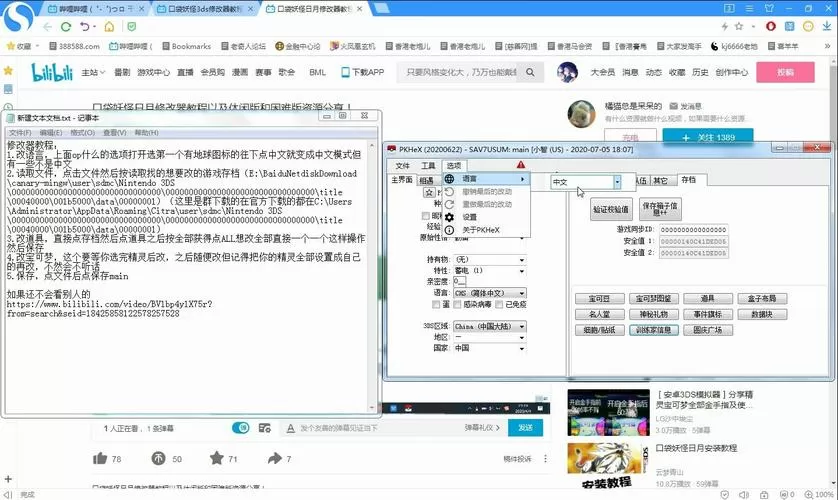Like the video with the thumbs-up icon
This screenshot has height=500, width=838.
click(x=100, y=458)
